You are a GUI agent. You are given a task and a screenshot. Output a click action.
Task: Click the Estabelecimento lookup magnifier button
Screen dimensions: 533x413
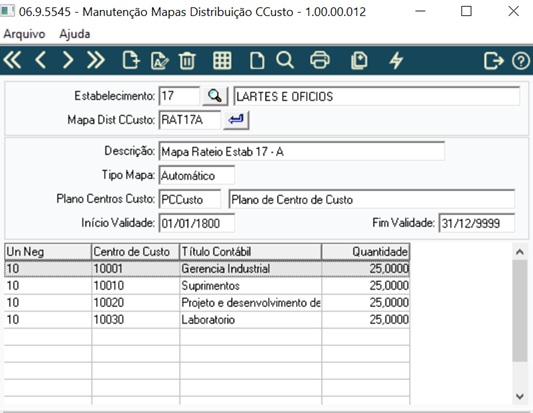(215, 96)
